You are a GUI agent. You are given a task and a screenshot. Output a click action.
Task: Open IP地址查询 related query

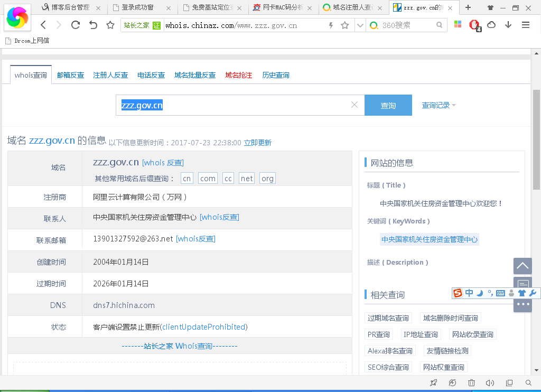pyautogui.click(x=421, y=334)
